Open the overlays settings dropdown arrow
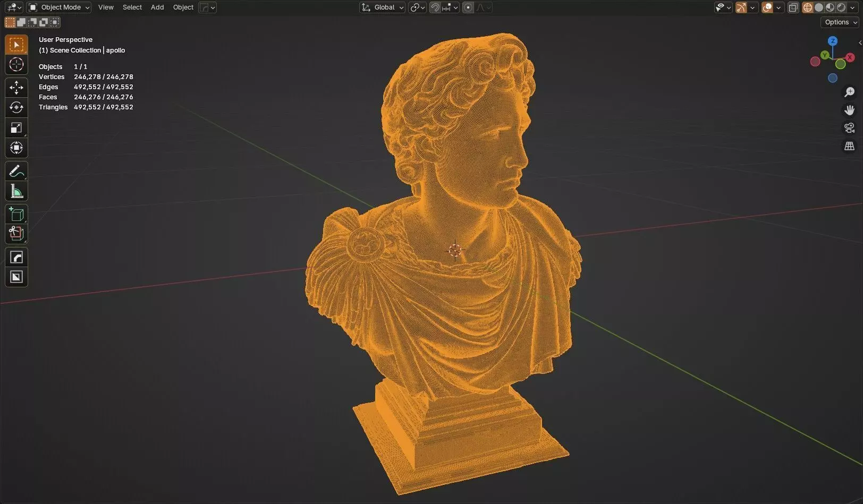 779,7
